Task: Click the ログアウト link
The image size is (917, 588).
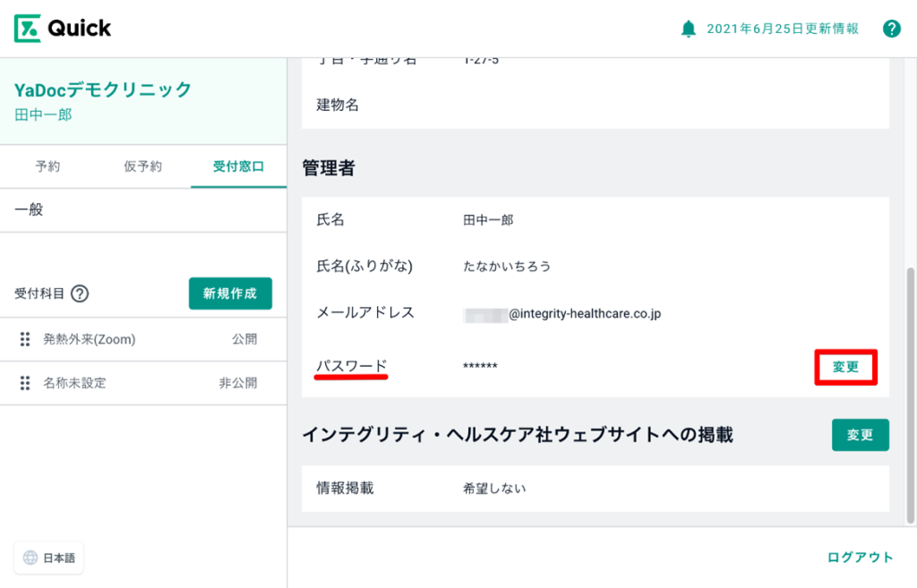Action: click(860, 558)
